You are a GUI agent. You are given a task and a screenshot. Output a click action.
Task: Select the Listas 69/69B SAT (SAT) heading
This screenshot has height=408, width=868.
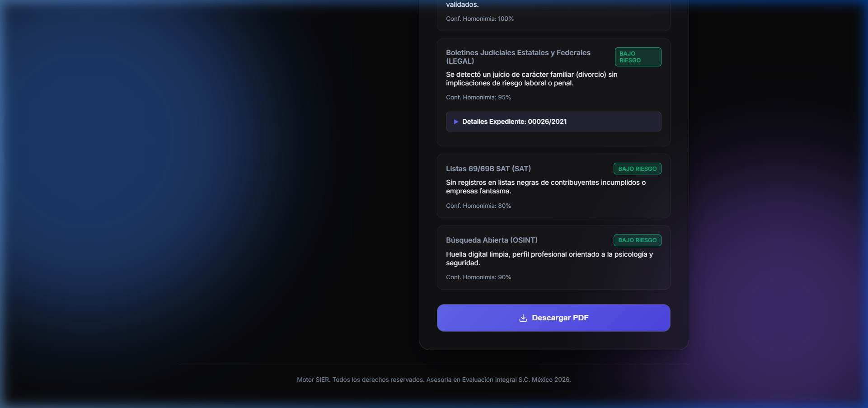(x=488, y=169)
